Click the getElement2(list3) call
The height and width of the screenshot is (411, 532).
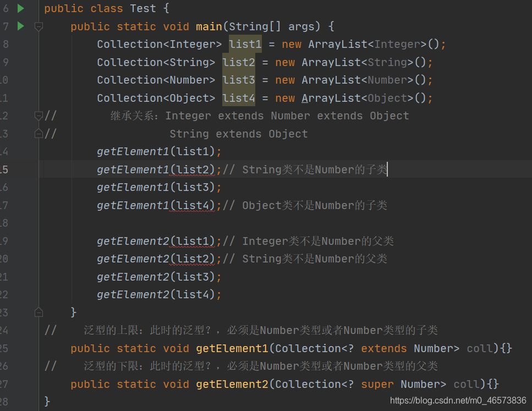159,277
